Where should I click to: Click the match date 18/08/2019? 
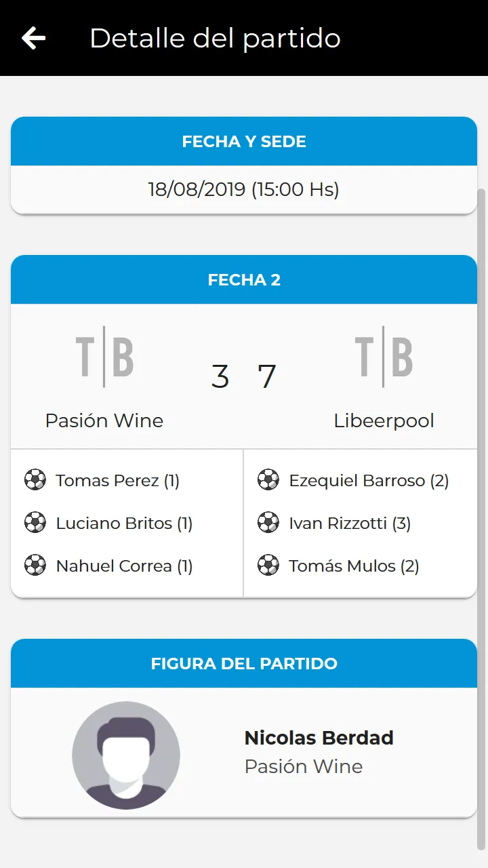[197, 189]
